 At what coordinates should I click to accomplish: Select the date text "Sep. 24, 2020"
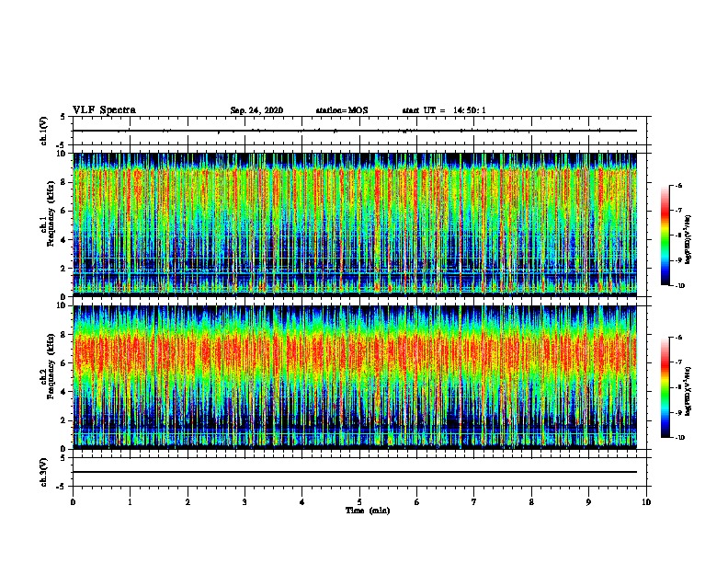[256, 110]
